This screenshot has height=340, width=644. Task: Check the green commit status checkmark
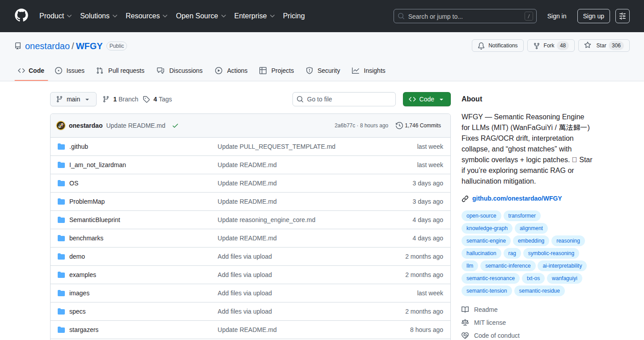pyautogui.click(x=175, y=126)
